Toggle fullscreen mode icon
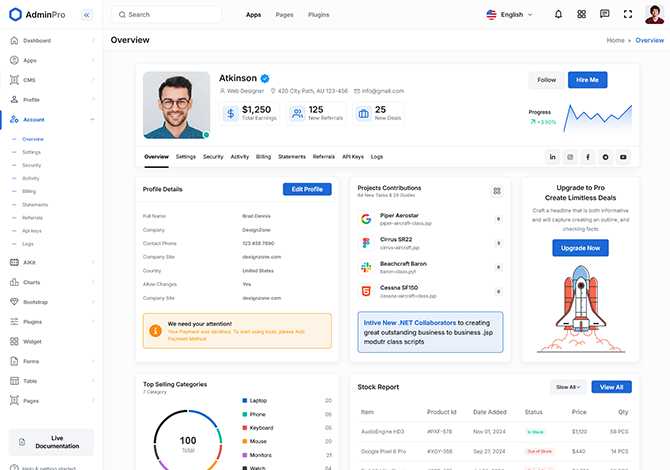The height and width of the screenshot is (470, 670). point(628,15)
